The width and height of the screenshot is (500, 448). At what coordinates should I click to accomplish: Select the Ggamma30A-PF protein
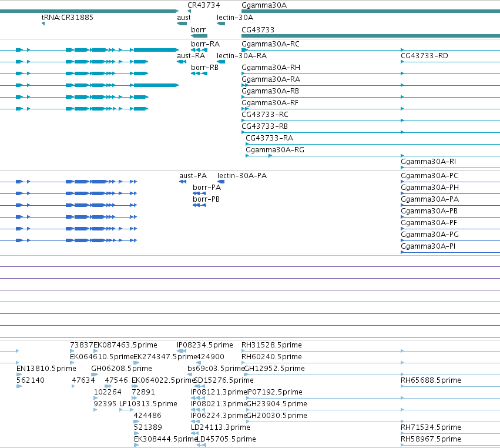pos(450,229)
